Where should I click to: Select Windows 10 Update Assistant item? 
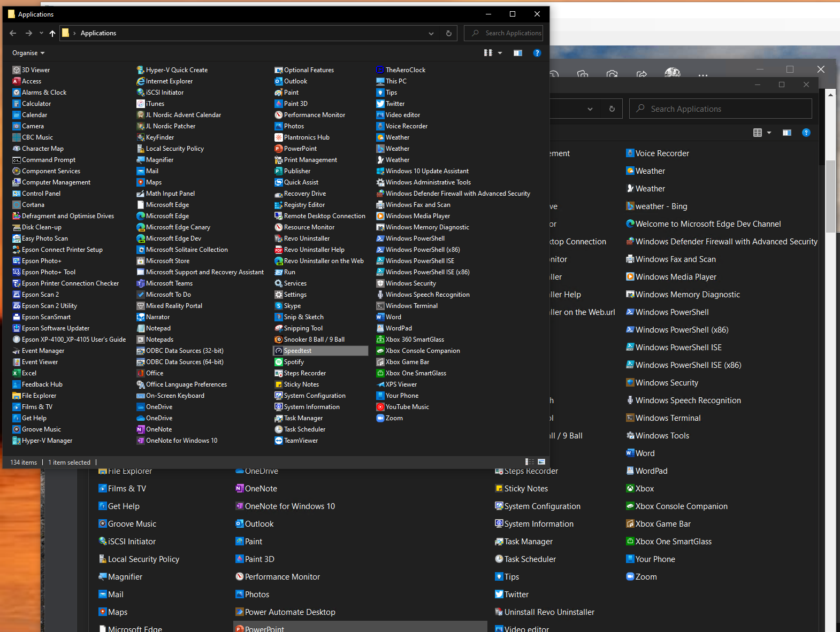[423, 171]
